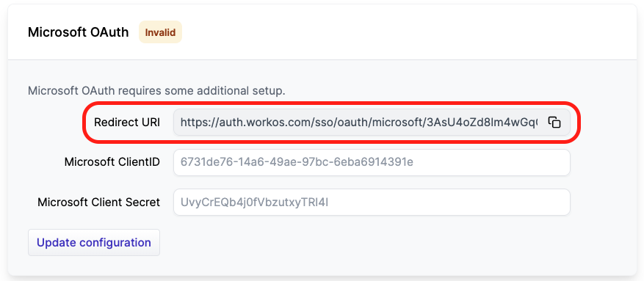Place cursor in the ClientID box

pos(372,162)
